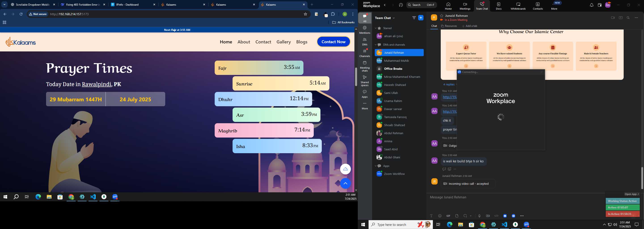Open Whiteboards tab in Zoom
644x229 pixels.
tap(518, 6)
